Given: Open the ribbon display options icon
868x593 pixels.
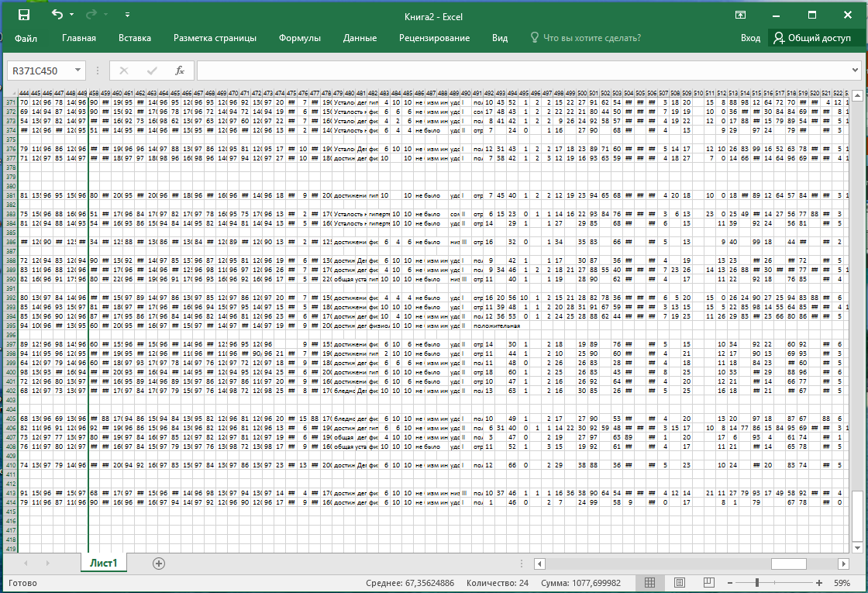Looking at the screenshot, I should [x=741, y=15].
